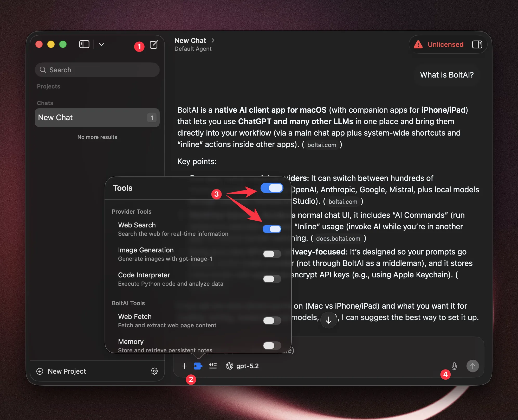This screenshot has width=518, height=420.
Task: Disable the Web Search tool
Action: pyautogui.click(x=272, y=229)
